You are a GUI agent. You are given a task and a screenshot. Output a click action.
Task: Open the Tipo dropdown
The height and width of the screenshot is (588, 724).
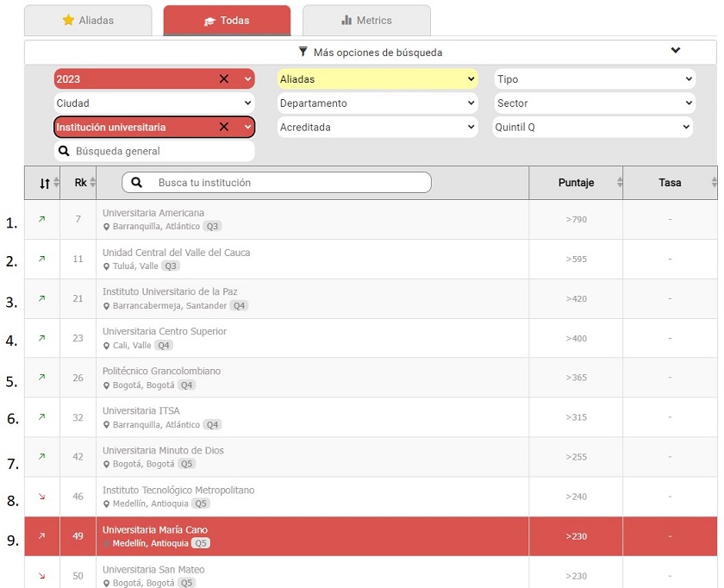click(x=595, y=79)
